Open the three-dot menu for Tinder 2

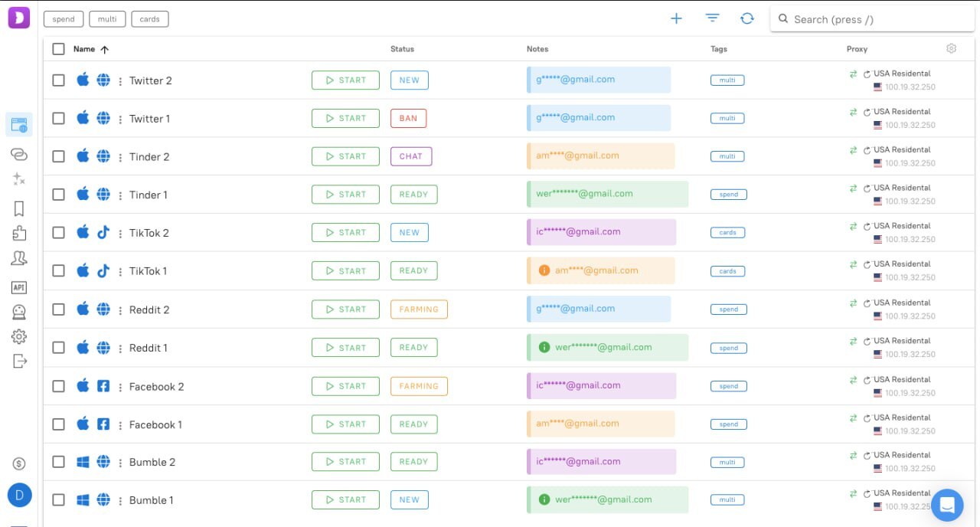pyautogui.click(x=120, y=157)
